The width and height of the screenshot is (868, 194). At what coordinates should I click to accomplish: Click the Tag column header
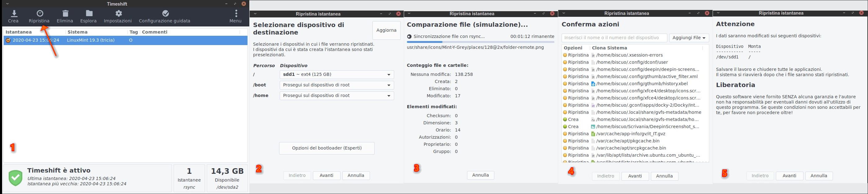134,32
